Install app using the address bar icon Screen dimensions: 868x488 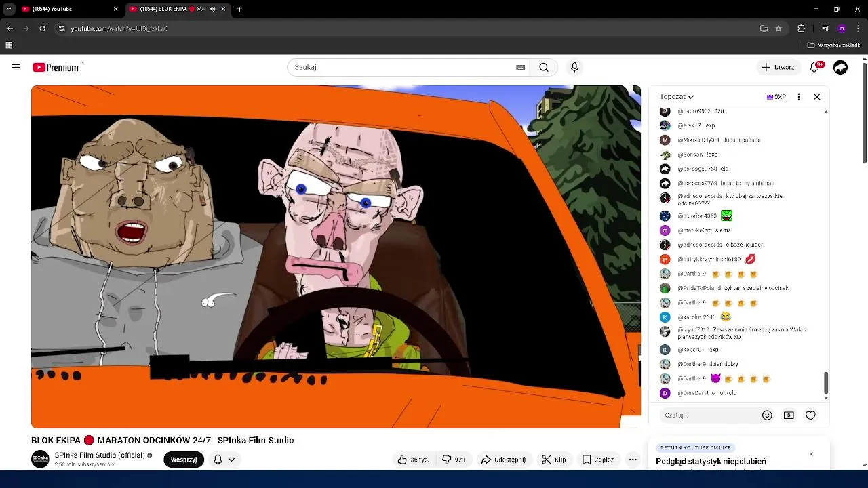pos(764,28)
